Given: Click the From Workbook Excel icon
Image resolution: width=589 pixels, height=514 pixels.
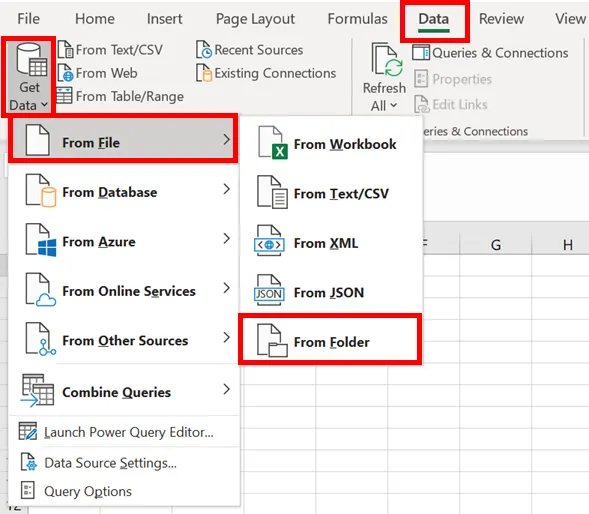Looking at the screenshot, I should [273, 143].
